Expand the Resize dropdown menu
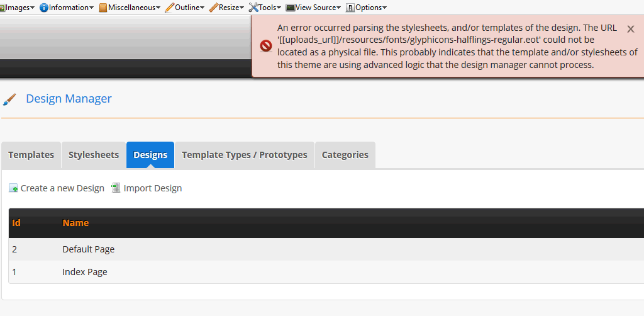The image size is (644, 316). coord(230,8)
